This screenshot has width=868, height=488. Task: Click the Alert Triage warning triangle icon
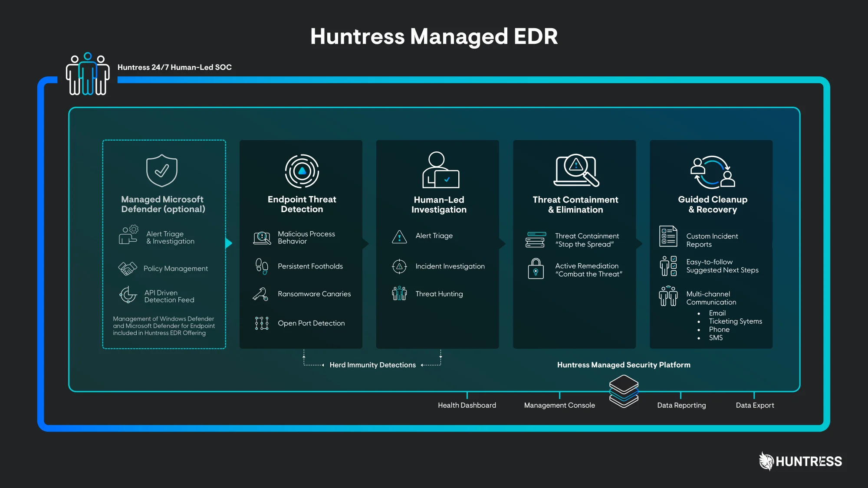click(398, 236)
